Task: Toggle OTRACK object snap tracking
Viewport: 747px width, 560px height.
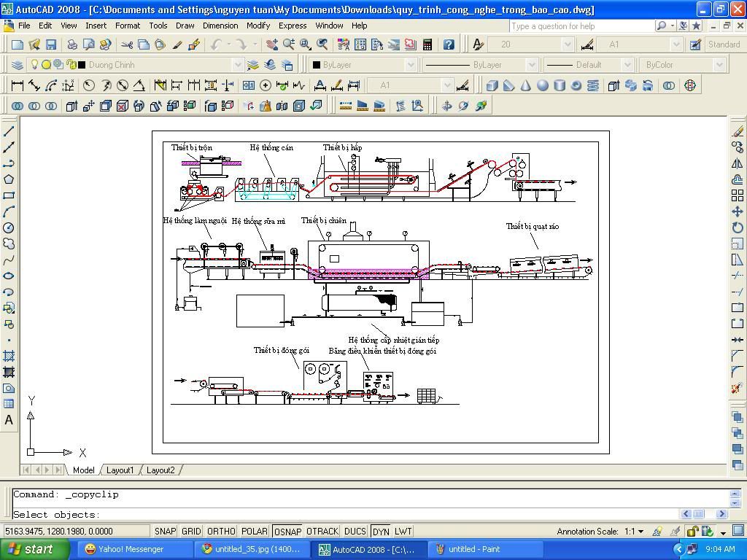Action: (x=322, y=531)
